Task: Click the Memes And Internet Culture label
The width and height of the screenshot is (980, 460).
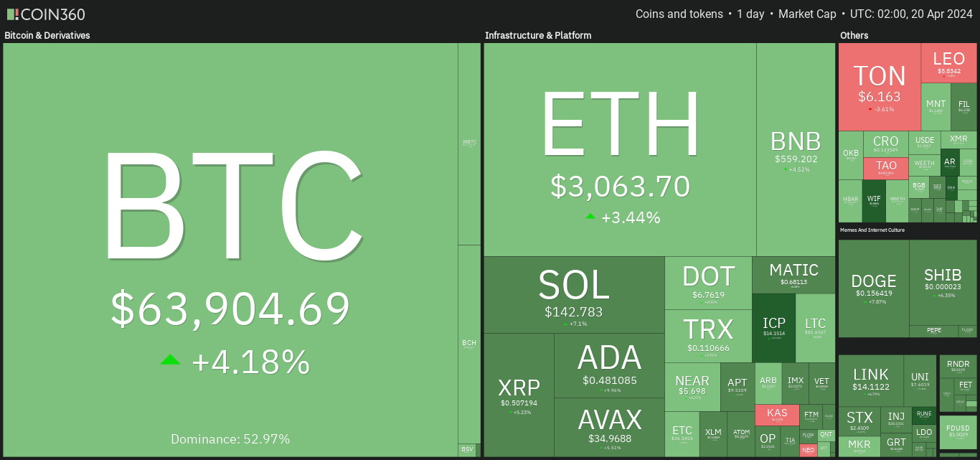Action: pos(872,230)
